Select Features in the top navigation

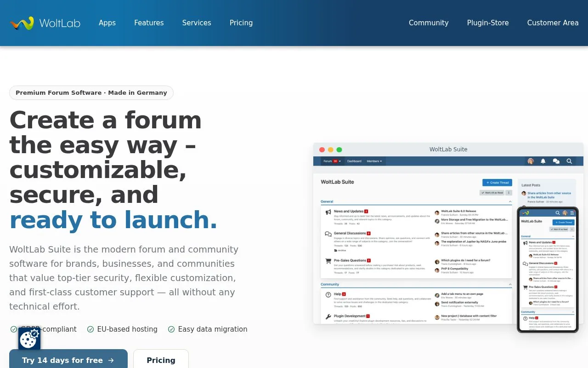pyautogui.click(x=149, y=23)
